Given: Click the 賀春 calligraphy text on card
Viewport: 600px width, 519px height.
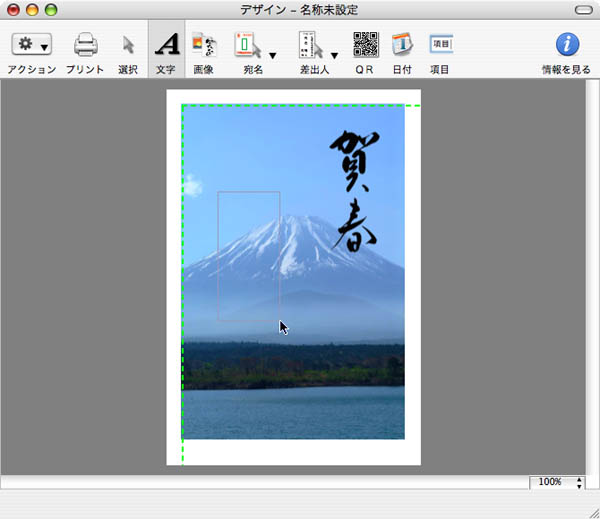Looking at the screenshot, I should (x=352, y=190).
